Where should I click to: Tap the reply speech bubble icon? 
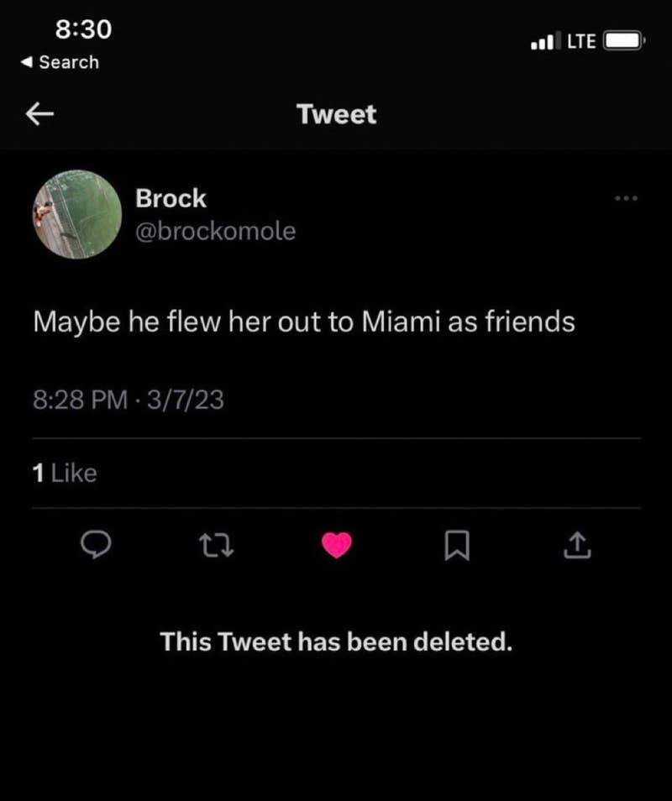[x=97, y=547]
